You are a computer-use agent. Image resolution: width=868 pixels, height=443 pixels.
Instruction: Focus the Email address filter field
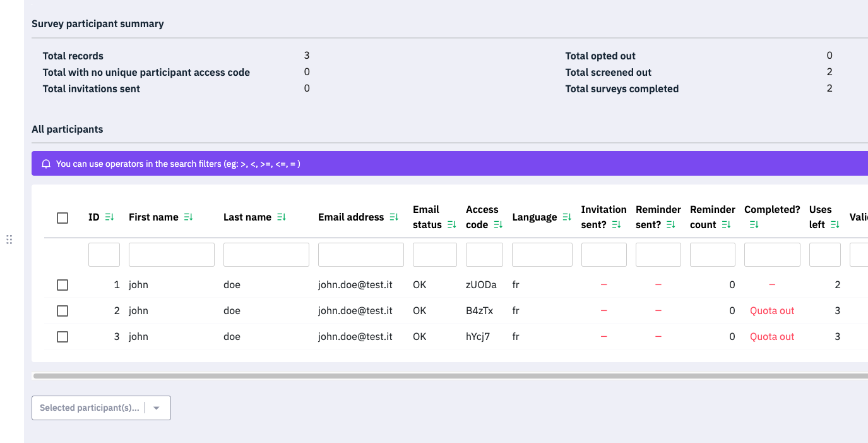(x=360, y=255)
